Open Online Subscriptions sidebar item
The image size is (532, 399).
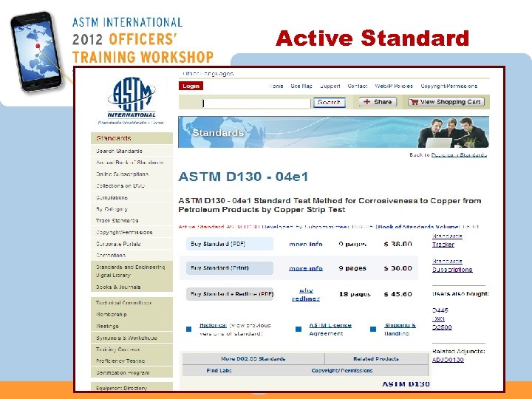(x=122, y=174)
